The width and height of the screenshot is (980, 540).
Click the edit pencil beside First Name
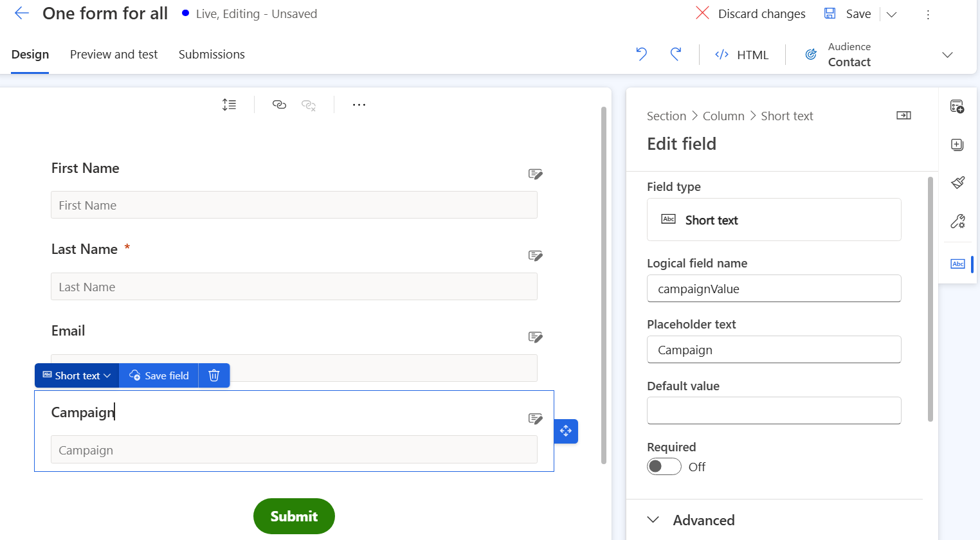[x=535, y=174]
